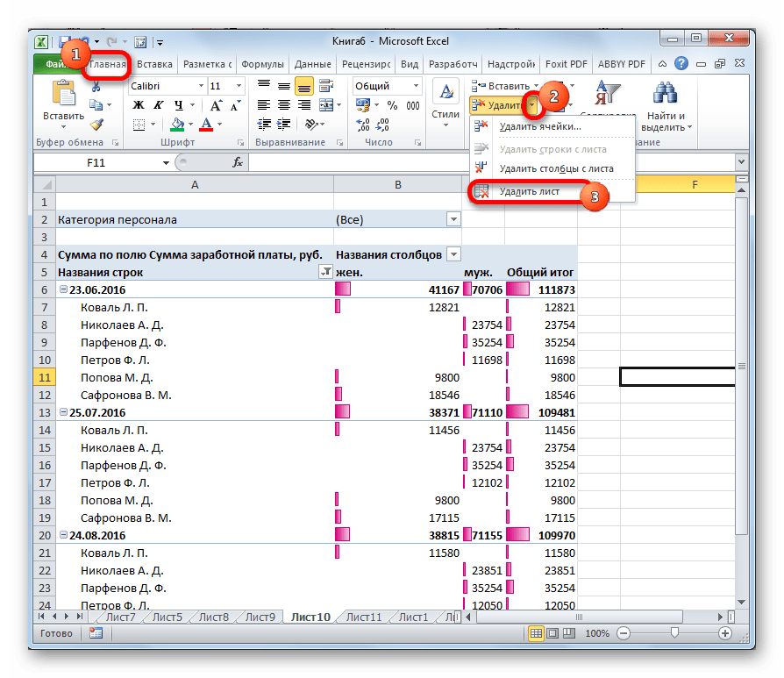Apply bold with the Ж button
Image resolution: width=784 pixels, height=678 pixels.
pyautogui.click(x=139, y=105)
